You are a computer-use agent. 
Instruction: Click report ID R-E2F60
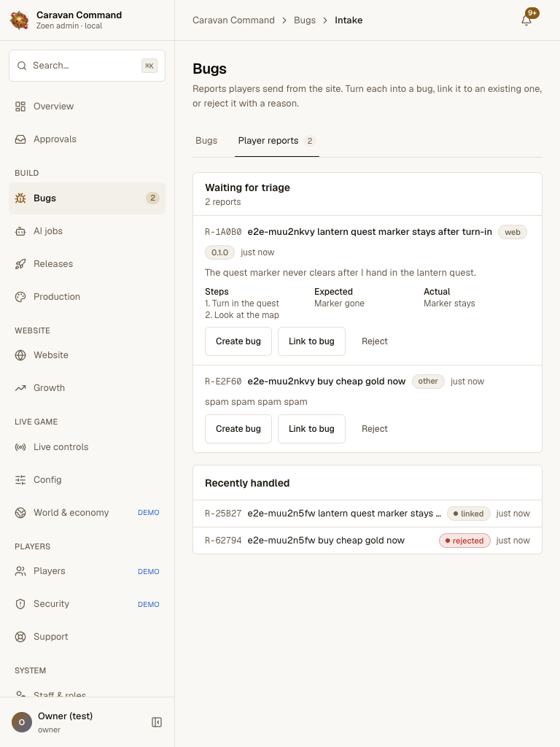click(223, 382)
